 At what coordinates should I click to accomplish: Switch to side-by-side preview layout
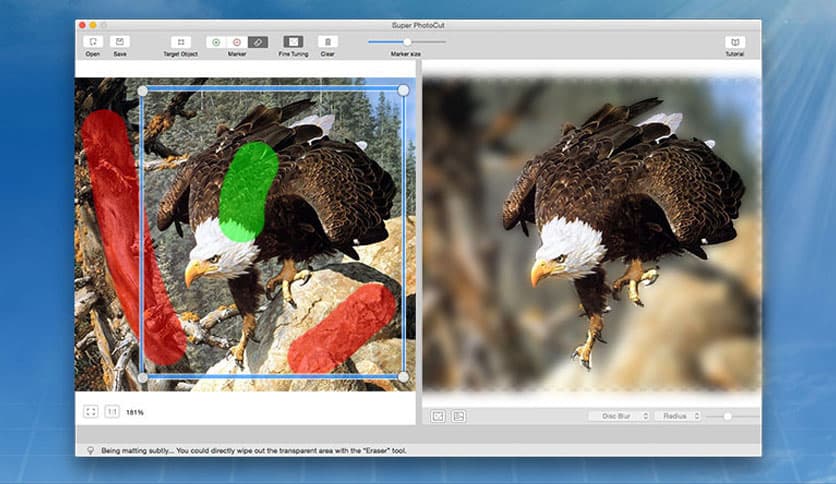[x=458, y=416]
